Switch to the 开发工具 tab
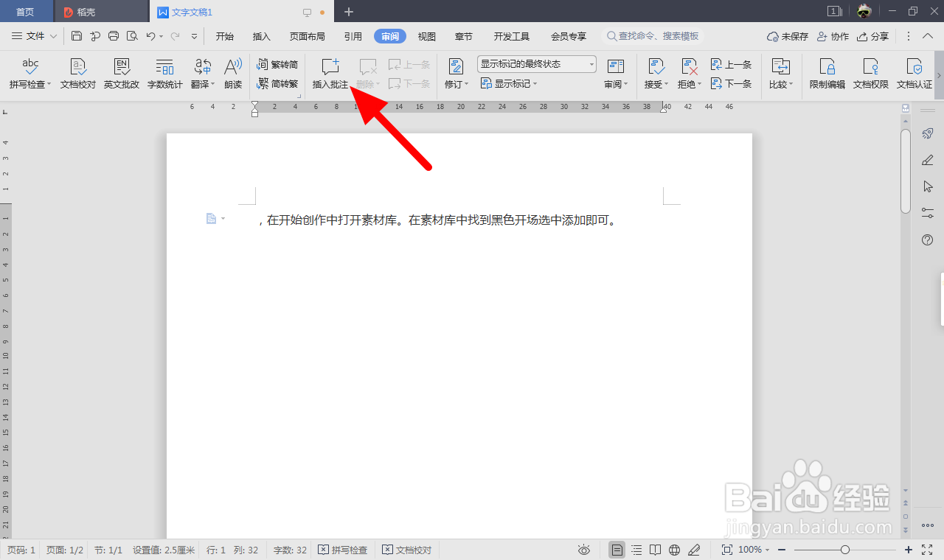The image size is (944, 560). [x=512, y=36]
